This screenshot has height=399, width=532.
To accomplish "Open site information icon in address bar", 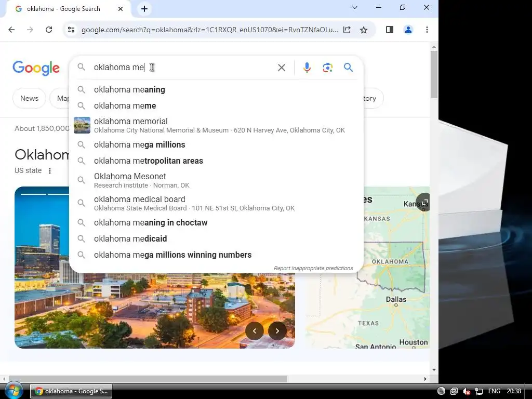I will [x=71, y=30].
